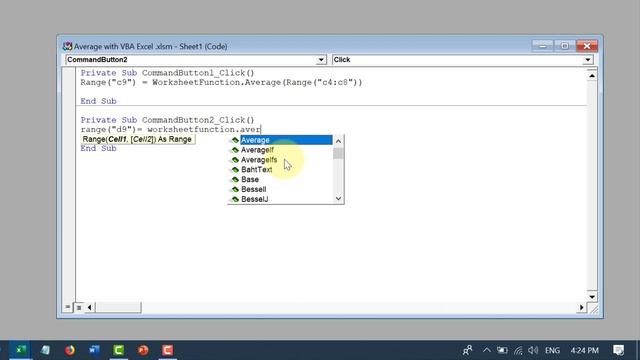Click the method icon beside Base
Screen dimensions: 640x360
235,180
